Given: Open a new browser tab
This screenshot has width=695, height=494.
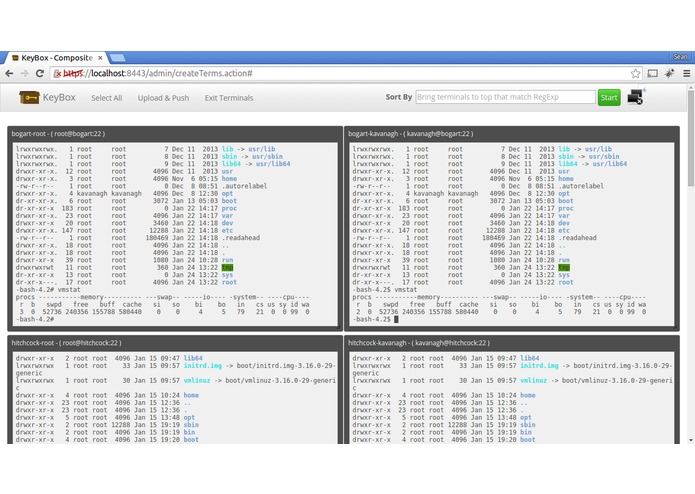Looking at the screenshot, I should (x=117, y=58).
